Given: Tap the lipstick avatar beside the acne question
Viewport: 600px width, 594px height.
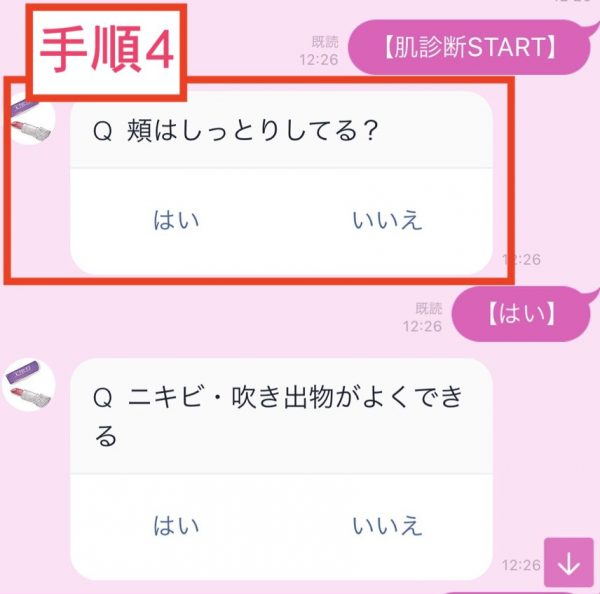Looking at the screenshot, I should click(x=29, y=385).
